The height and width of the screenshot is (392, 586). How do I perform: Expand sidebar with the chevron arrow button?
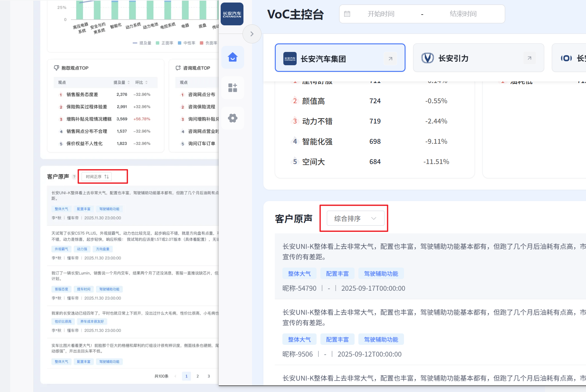tap(252, 34)
